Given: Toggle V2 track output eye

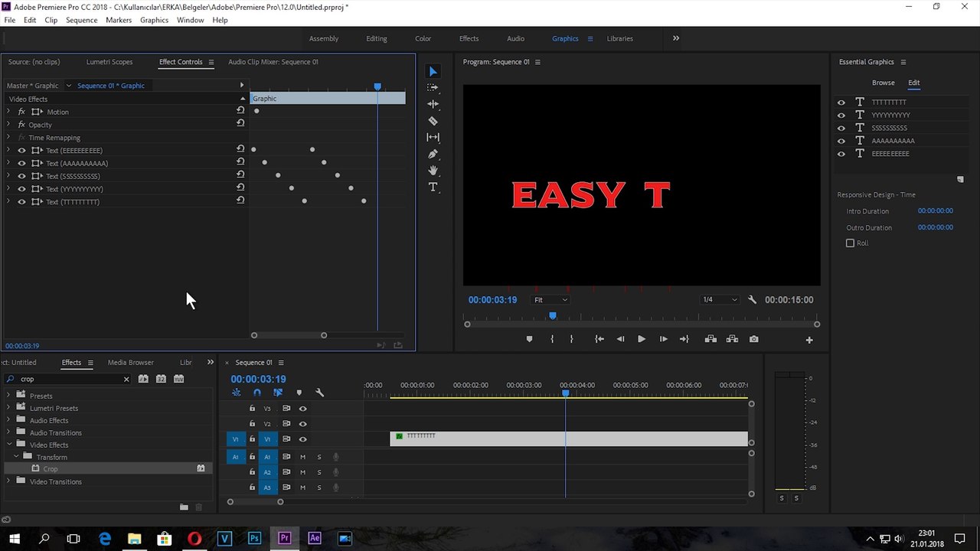Looking at the screenshot, I should (x=302, y=424).
